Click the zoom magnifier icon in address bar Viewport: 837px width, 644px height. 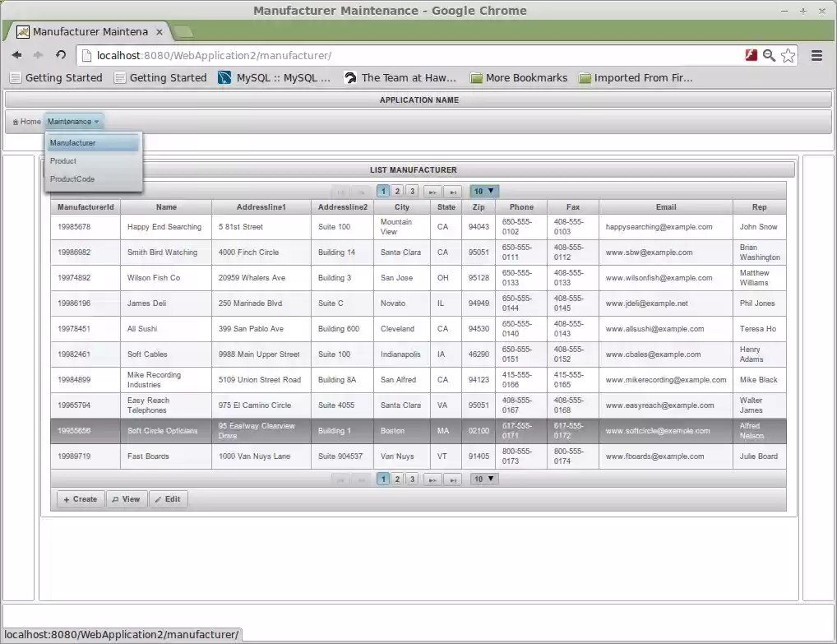[769, 55]
